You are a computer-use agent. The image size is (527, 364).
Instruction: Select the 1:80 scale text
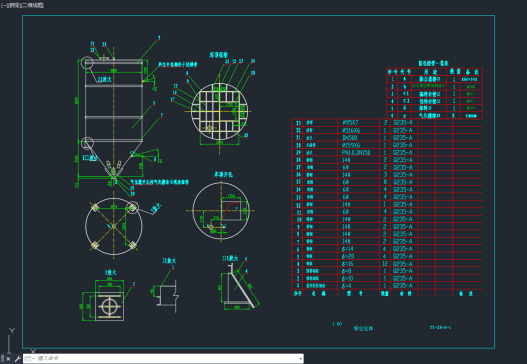337,324
